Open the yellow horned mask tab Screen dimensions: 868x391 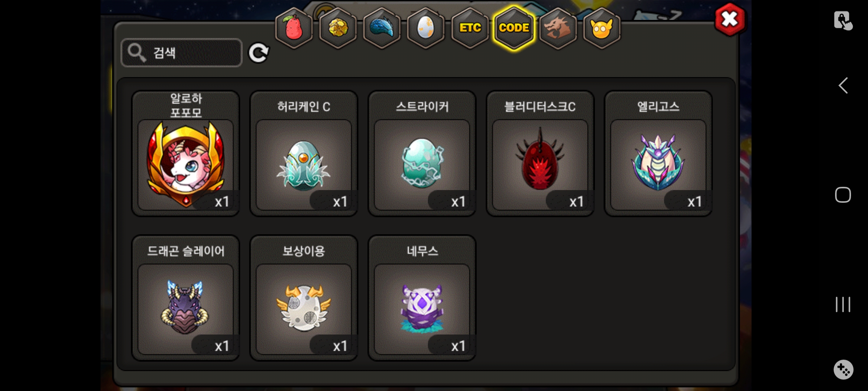pyautogui.click(x=602, y=28)
